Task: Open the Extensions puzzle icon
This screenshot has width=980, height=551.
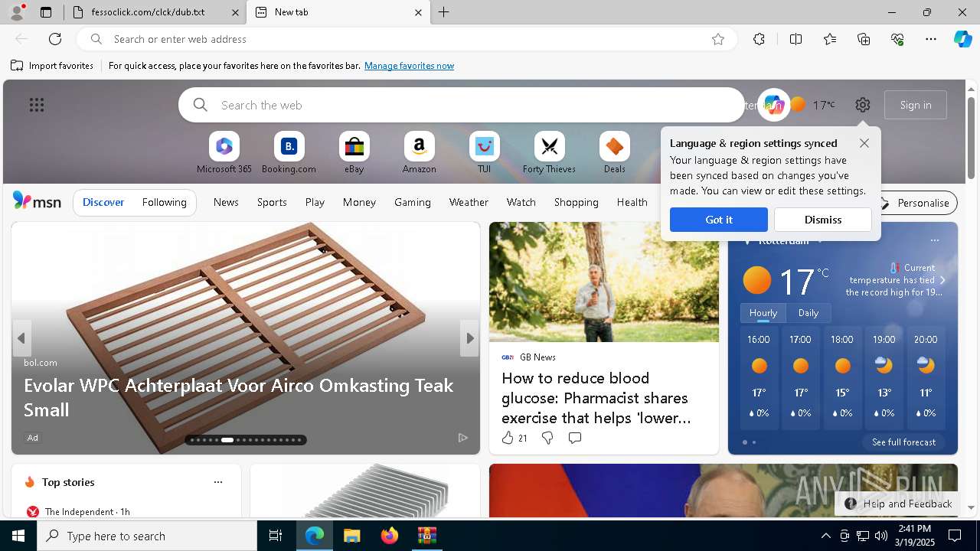Action: coord(759,39)
